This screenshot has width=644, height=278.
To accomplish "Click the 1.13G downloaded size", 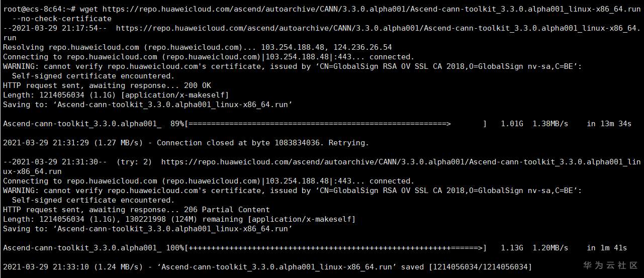I will [512, 248].
